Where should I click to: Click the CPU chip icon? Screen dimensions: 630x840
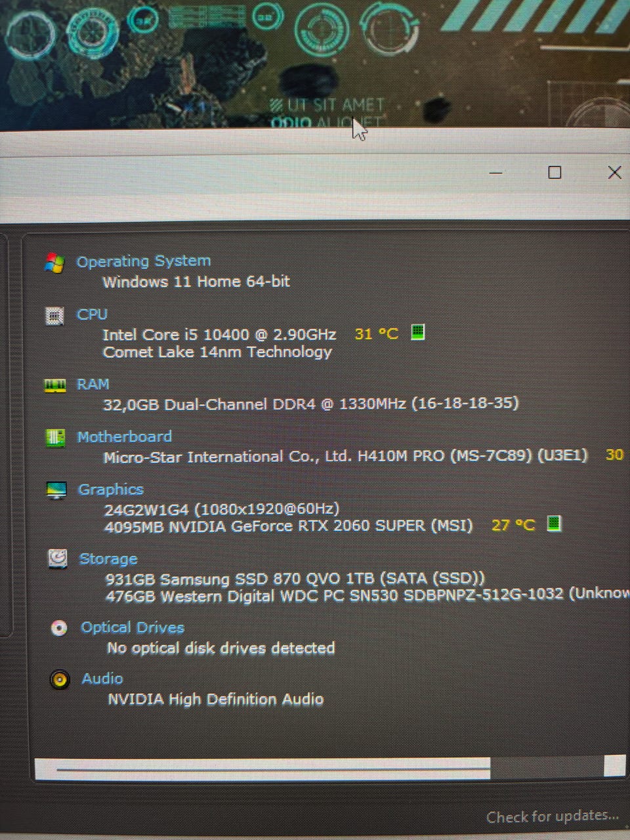tap(54, 316)
